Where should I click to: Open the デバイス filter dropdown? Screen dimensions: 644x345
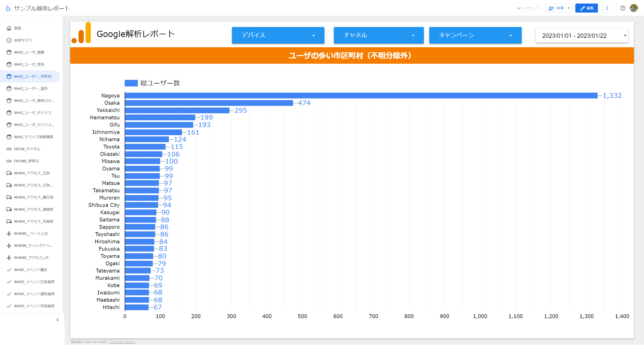click(278, 35)
